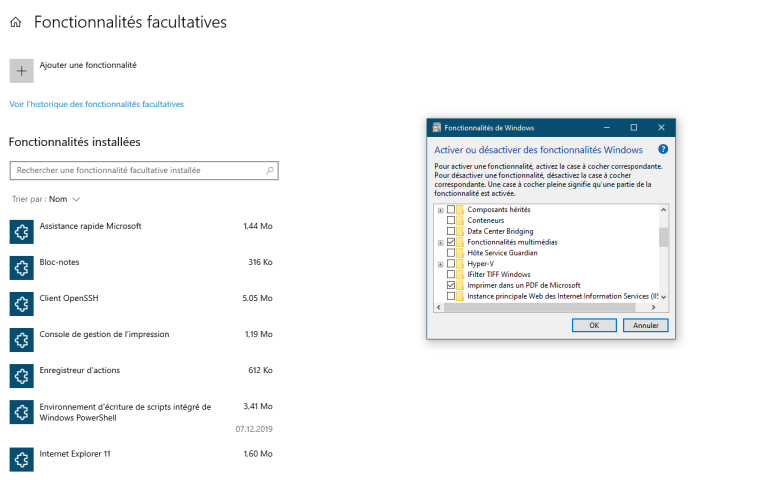The height and width of the screenshot is (480, 775).
Task: Click the Imprimer dans un PDF folder icon
Action: tap(460, 285)
